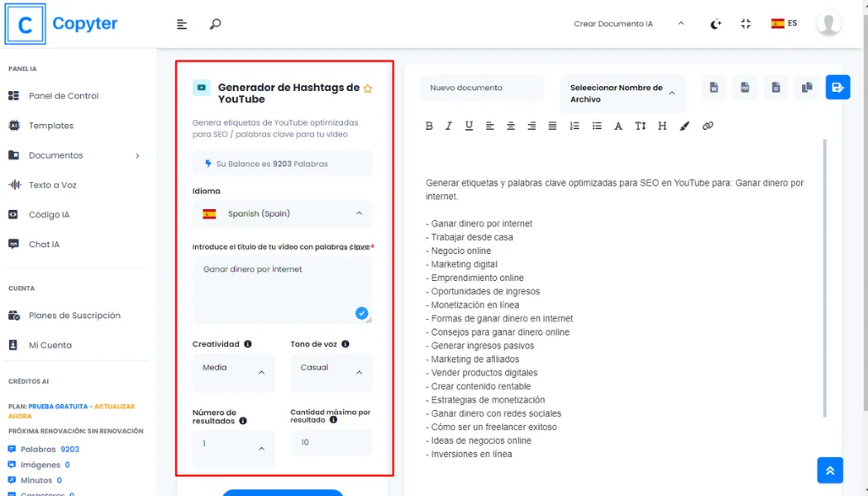
Task: Open the Idioma Spanish (Spain) dropdown
Action: point(283,213)
